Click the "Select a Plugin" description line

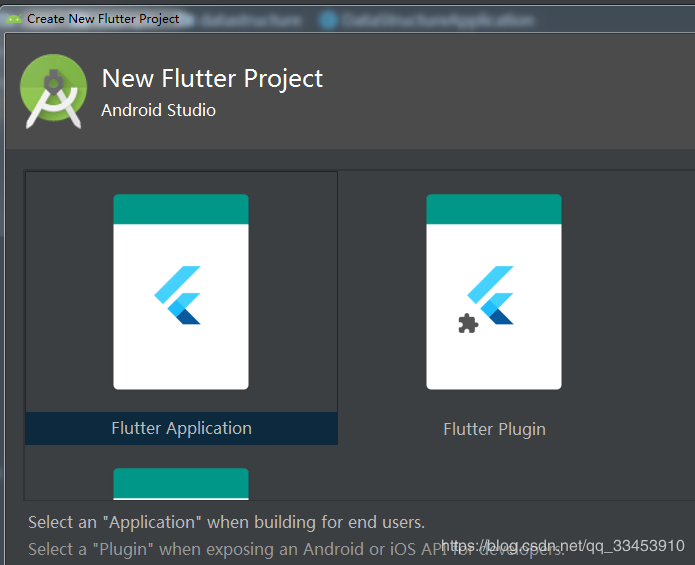coord(296,549)
